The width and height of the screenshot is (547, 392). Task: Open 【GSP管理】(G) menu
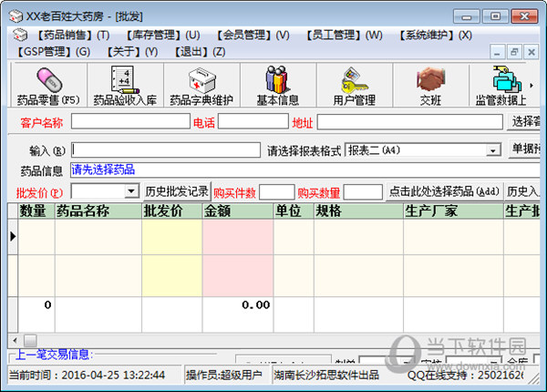[53, 52]
